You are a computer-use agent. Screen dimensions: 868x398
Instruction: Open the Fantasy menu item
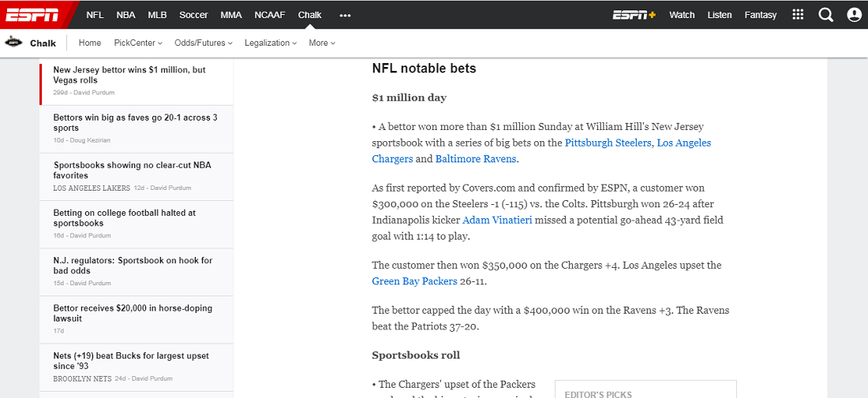[x=761, y=15]
